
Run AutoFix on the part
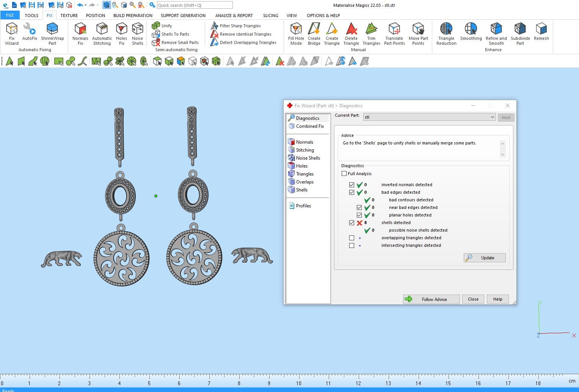point(30,32)
